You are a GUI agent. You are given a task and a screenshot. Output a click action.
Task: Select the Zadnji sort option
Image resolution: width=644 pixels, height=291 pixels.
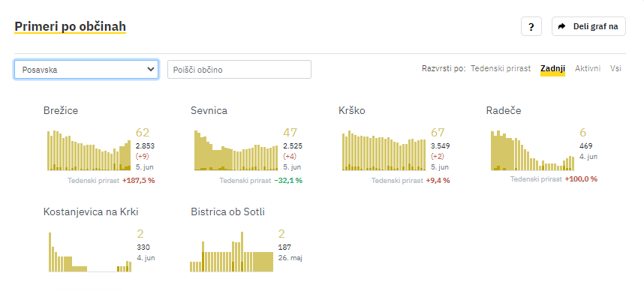(x=553, y=68)
